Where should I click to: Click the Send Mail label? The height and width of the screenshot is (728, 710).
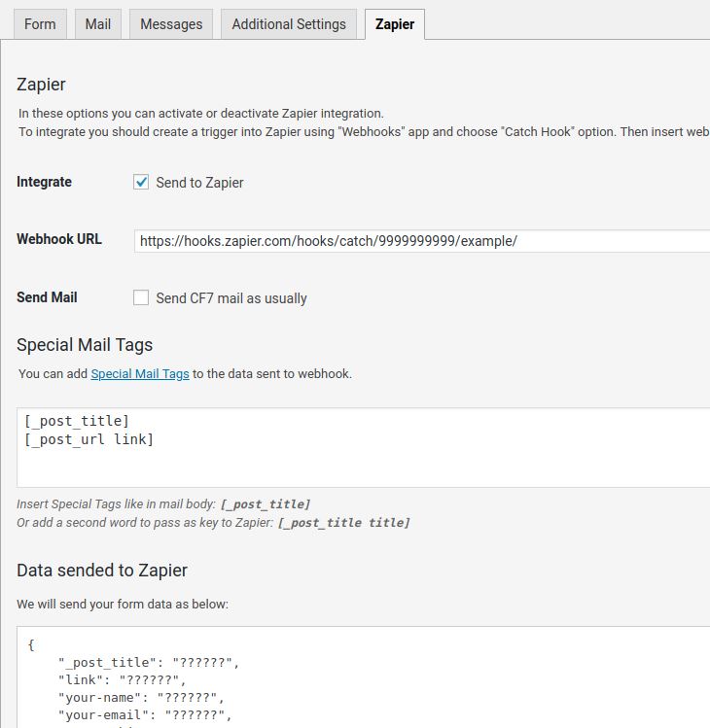[47, 297]
